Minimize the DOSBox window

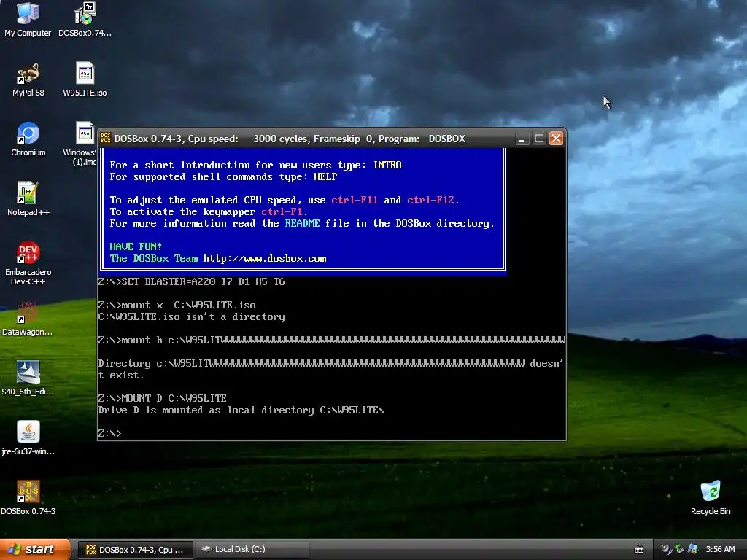pyautogui.click(x=522, y=139)
